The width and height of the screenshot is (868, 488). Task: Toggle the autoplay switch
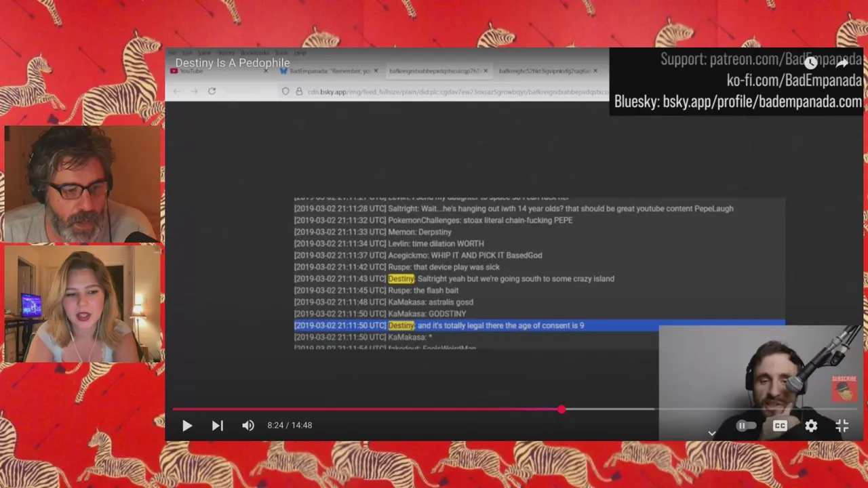tap(746, 426)
